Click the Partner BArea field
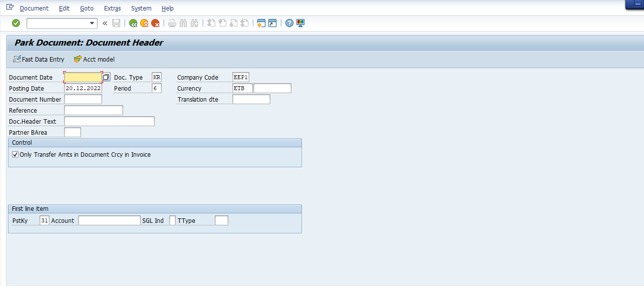The width and height of the screenshot is (644, 288). click(73, 132)
